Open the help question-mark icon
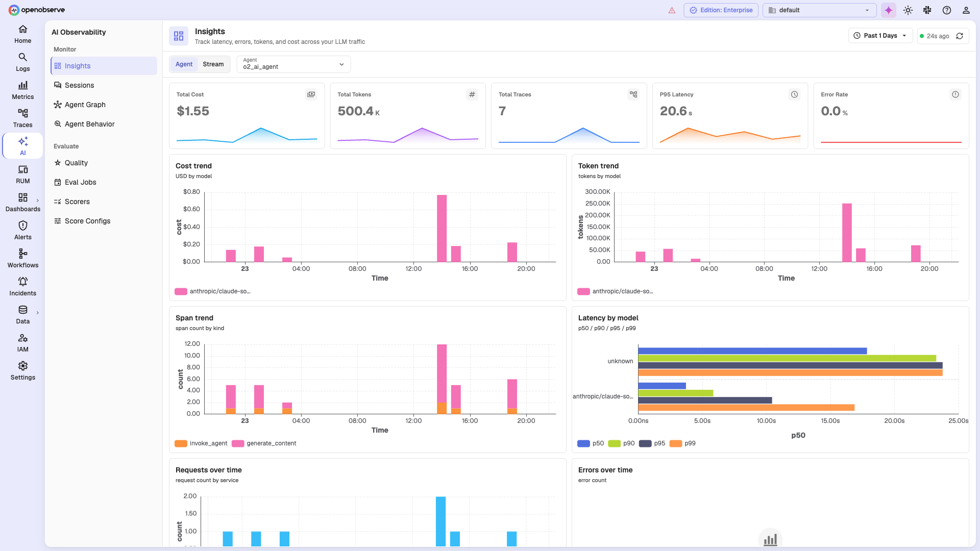This screenshot has height=551, width=980. [x=947, y=10]
